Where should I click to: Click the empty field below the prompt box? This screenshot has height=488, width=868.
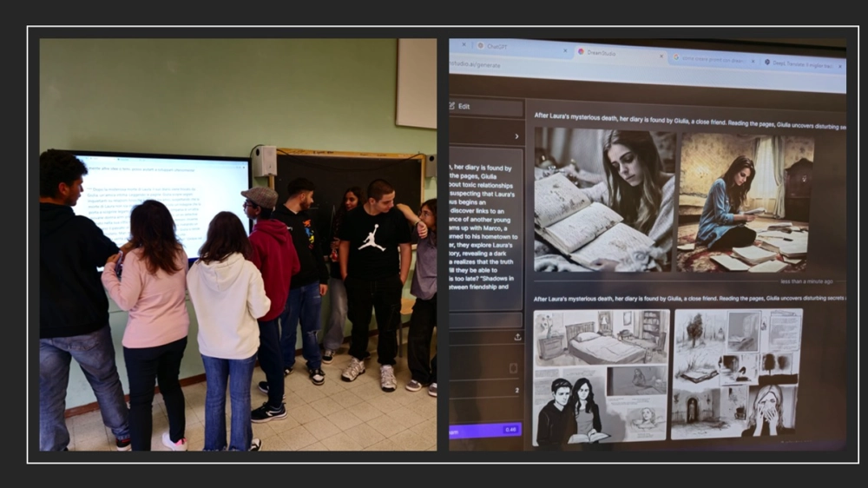point(486,320)
